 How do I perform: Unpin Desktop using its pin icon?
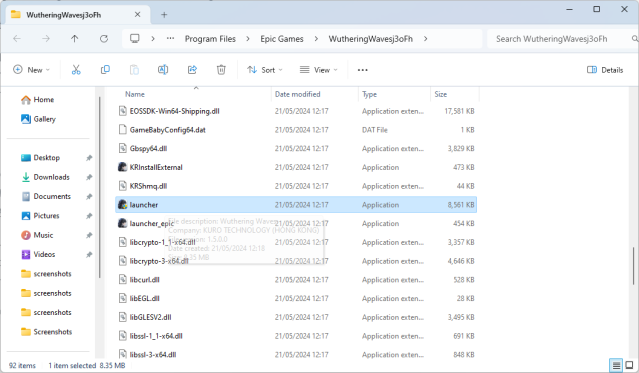(x=89, y=158)
